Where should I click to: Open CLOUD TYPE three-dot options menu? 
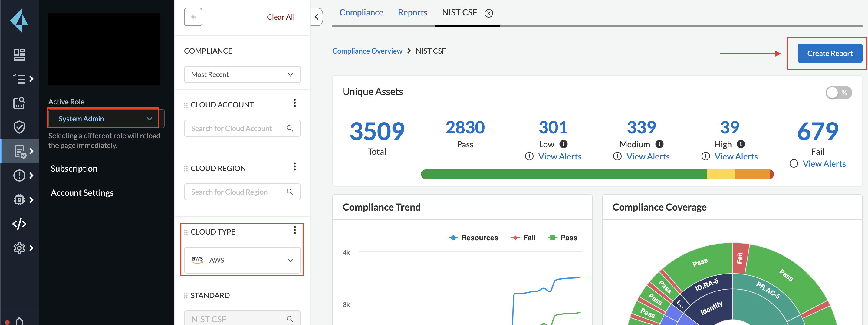294,230
